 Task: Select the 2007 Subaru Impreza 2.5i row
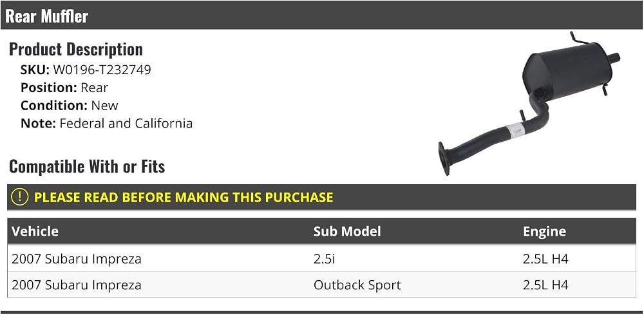click(x=321, y=259)
